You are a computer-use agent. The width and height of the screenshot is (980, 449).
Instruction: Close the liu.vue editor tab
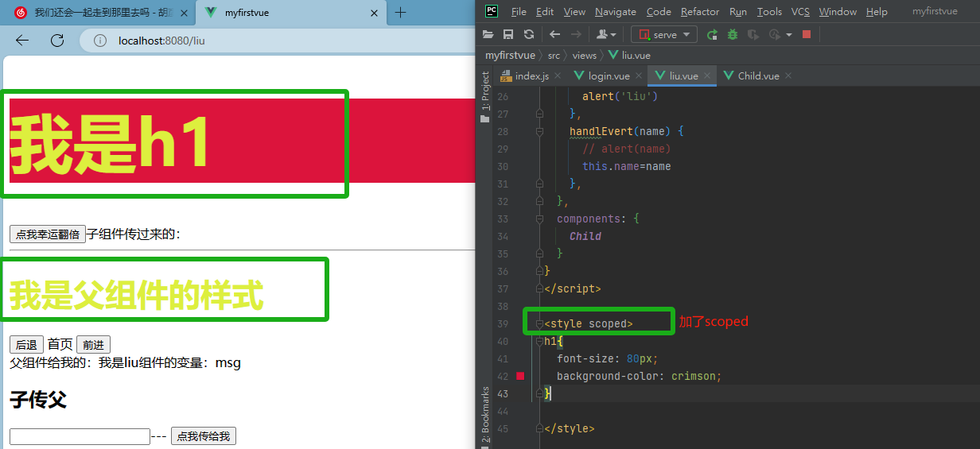[x=706, y=76]
